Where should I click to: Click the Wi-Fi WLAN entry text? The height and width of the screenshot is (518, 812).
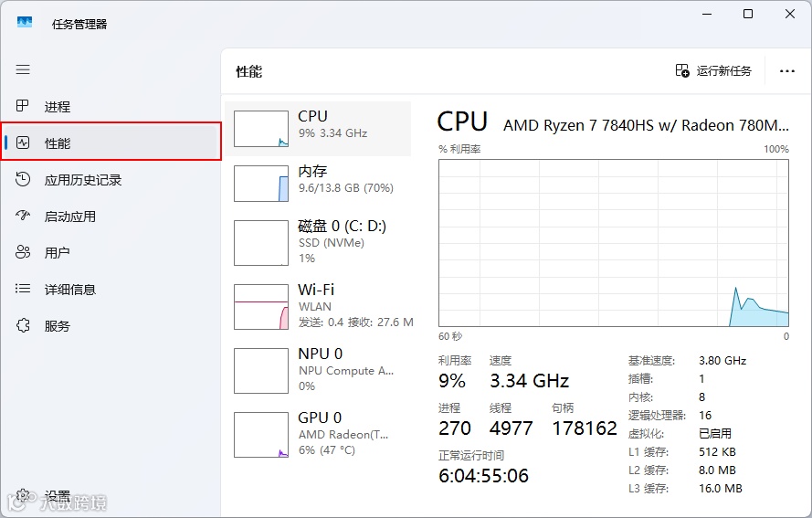click(x=355, y=306)
